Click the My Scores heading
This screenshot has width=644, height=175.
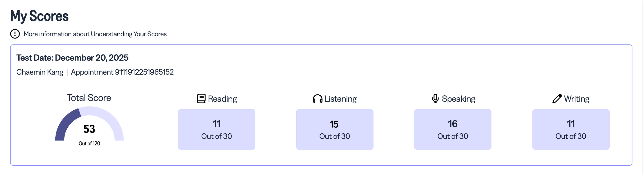click(39, 16)
